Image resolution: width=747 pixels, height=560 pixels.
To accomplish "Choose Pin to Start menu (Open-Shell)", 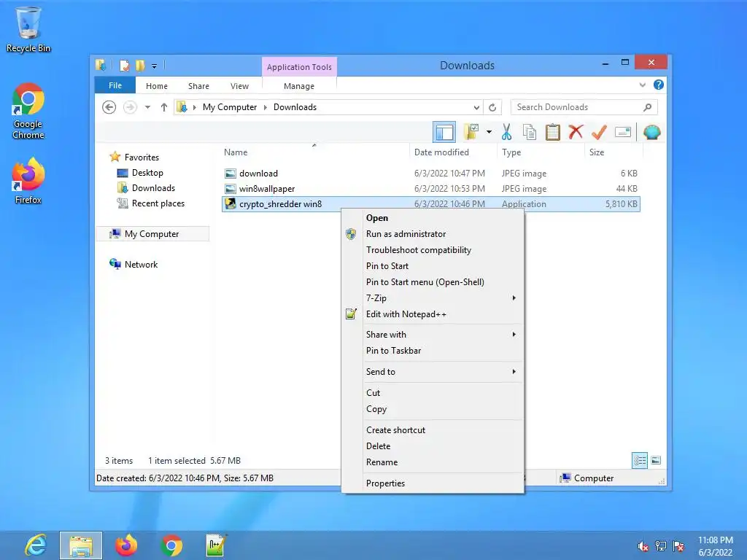I will point(433,282).
